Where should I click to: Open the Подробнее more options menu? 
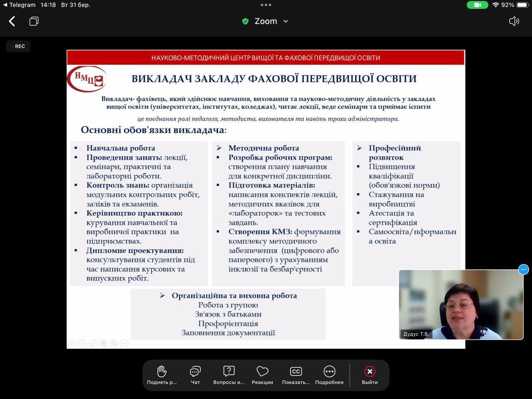(x=329, y=375)
